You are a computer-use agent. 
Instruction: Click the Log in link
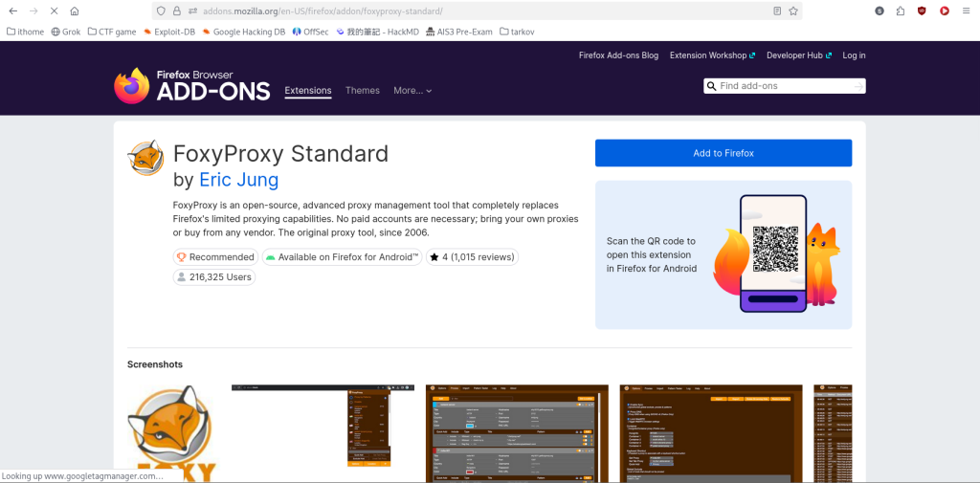tap(854, 55)
